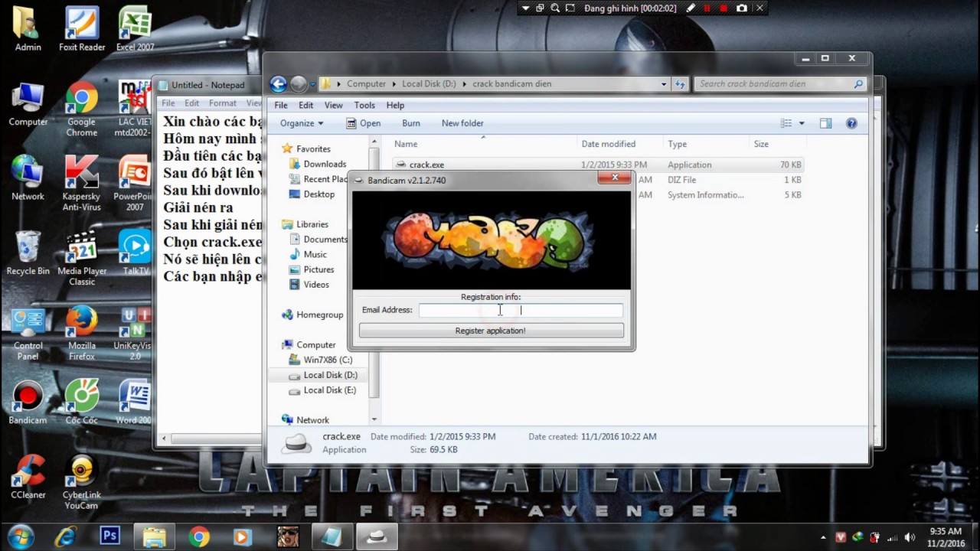
Task: Close the Bandicam v2.1.2.740 dialog
Action: 615,178
